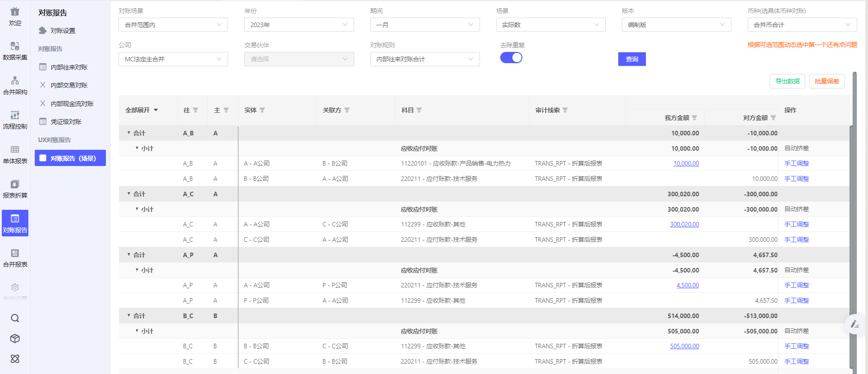
Task: Select 内部往来对账 in the side menu
Action: pos(69,67)
